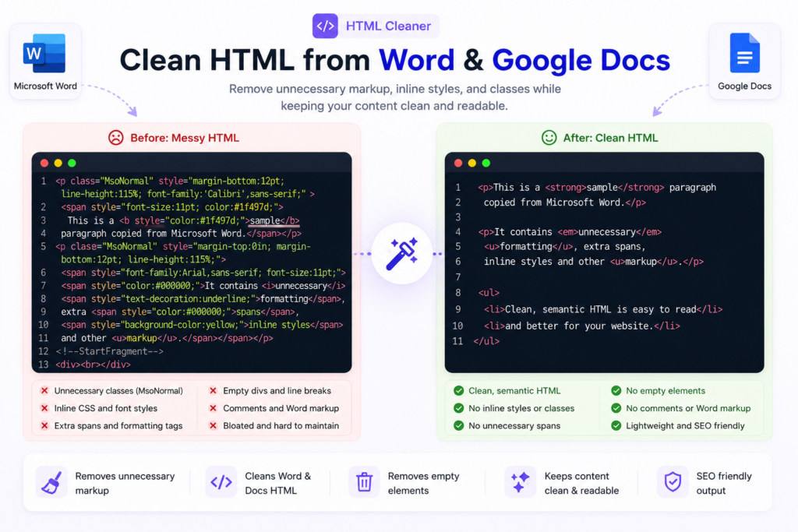Click the red dot in the After code window
Screen dimensions: 798x532
458,163
